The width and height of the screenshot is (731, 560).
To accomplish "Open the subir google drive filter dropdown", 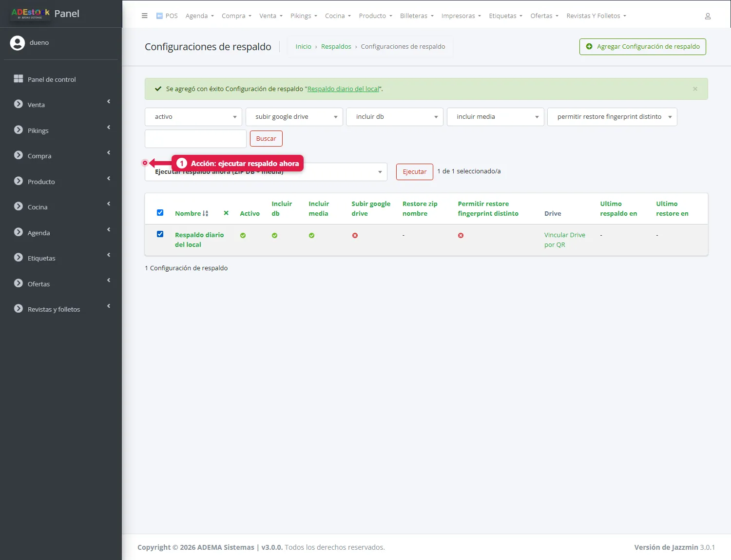I will (x=294, y=117).
